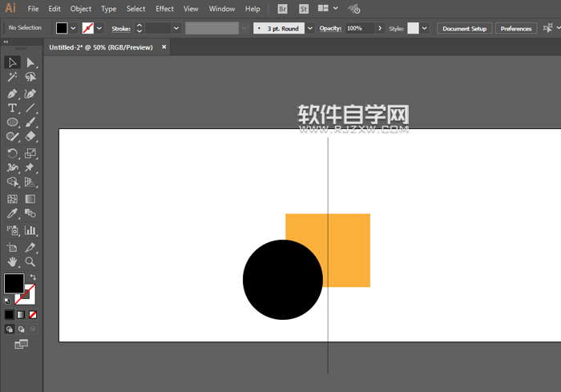Expand the Opacity percentage dropdown
This screenshot has width=561, height=392.
coord(378,28)
